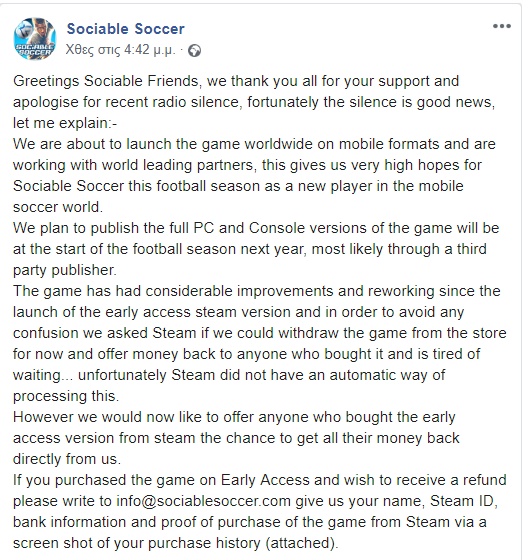Click the word 'withdraw' in the post
The image size is (522, 560).
click(308, 333)
